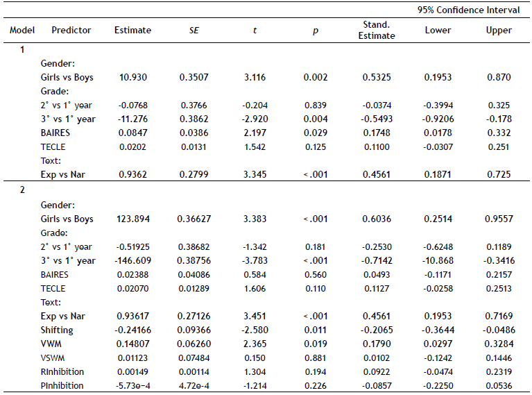This screenshot has height=395, width=532.
Task: Click the VSWM predictor row label
Action: 53,358
